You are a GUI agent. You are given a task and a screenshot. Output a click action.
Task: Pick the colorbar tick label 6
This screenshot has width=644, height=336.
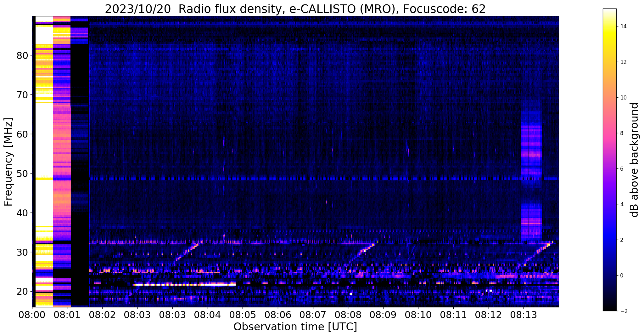point(622,169)
